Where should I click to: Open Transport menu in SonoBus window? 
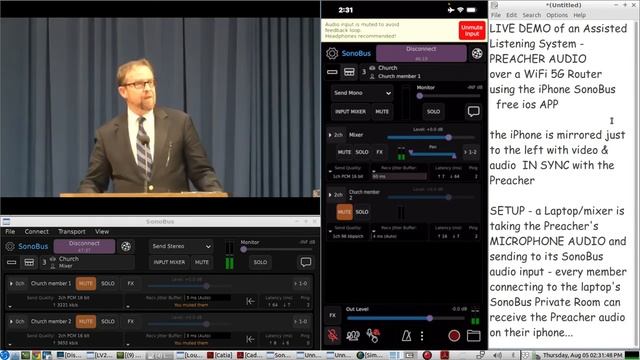click(x=71, y=231)
